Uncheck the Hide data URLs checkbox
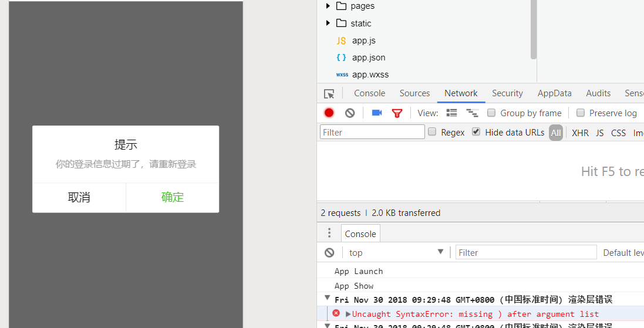Image resolution: width=644 pixels, height=328 pixels. pyautogui.click(x=476, y=132)
